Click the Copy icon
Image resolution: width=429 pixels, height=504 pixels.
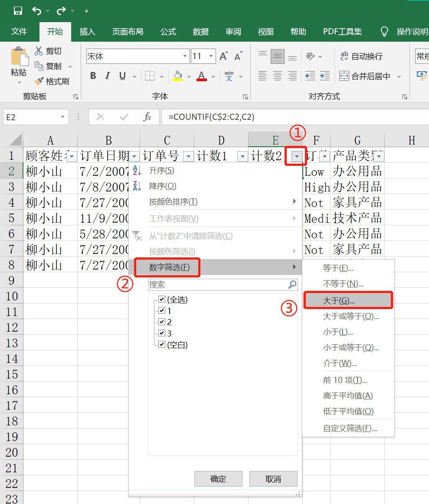[x=39, y=66]
